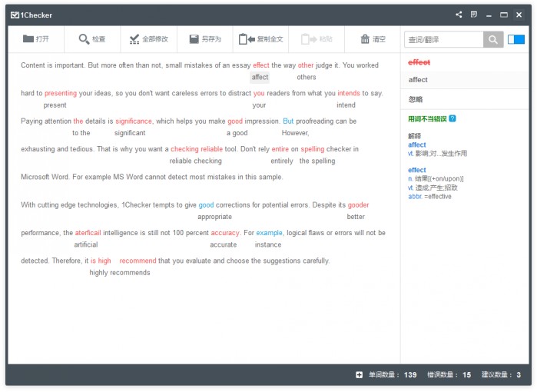Viewport: 537px width, 392px height.
Task: Click the suggestion 'artificial'
Action: 85,244
